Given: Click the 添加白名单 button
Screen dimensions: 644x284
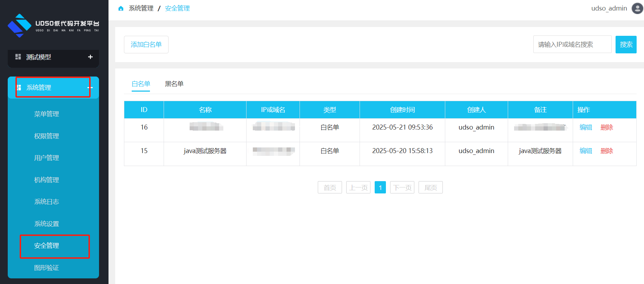Looking at the screenshot, I should [146, 45].
